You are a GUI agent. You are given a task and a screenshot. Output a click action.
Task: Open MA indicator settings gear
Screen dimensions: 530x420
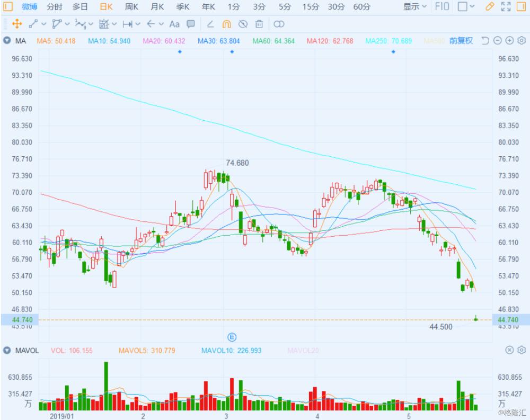pos(521,41)
